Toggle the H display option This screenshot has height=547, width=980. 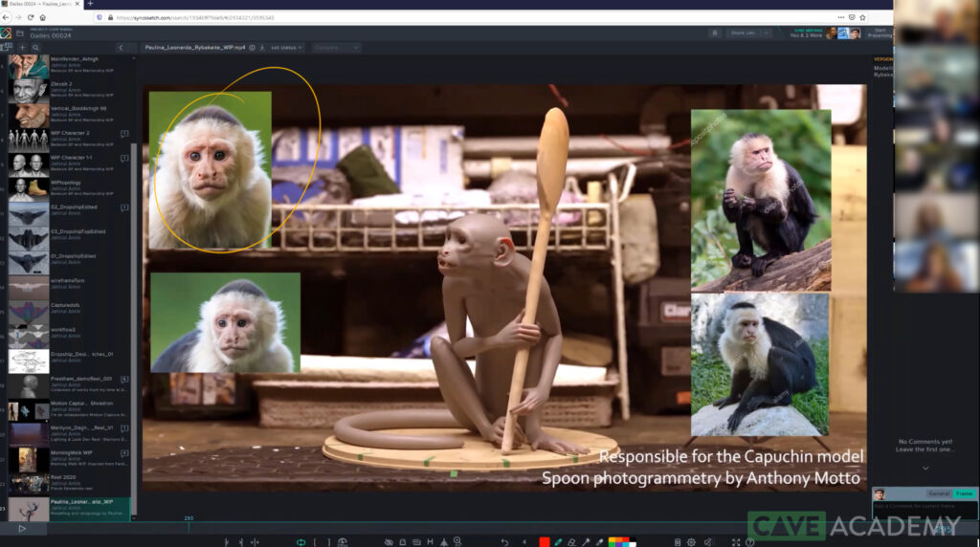430,542
